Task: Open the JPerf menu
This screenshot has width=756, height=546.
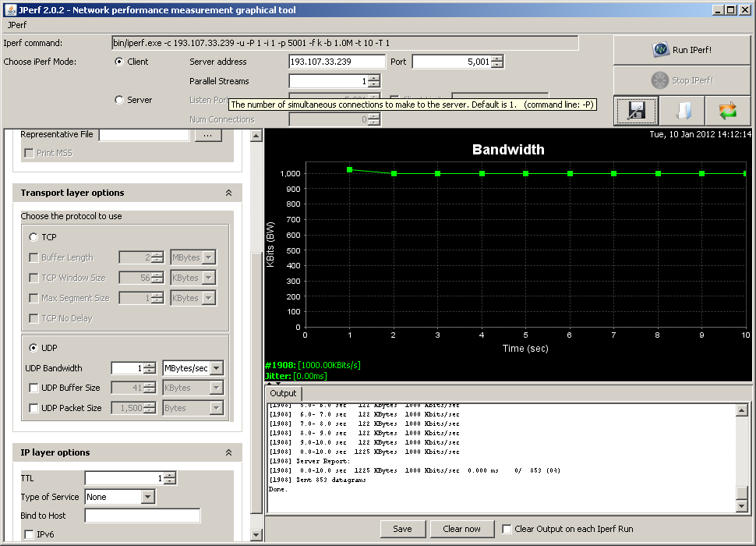Action: click(x=17, y=25)
